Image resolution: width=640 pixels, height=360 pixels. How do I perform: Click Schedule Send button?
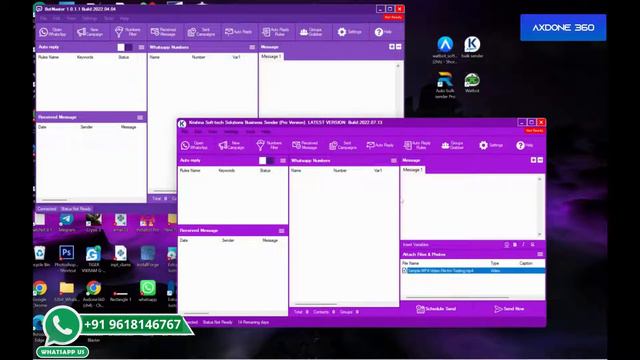436,309
